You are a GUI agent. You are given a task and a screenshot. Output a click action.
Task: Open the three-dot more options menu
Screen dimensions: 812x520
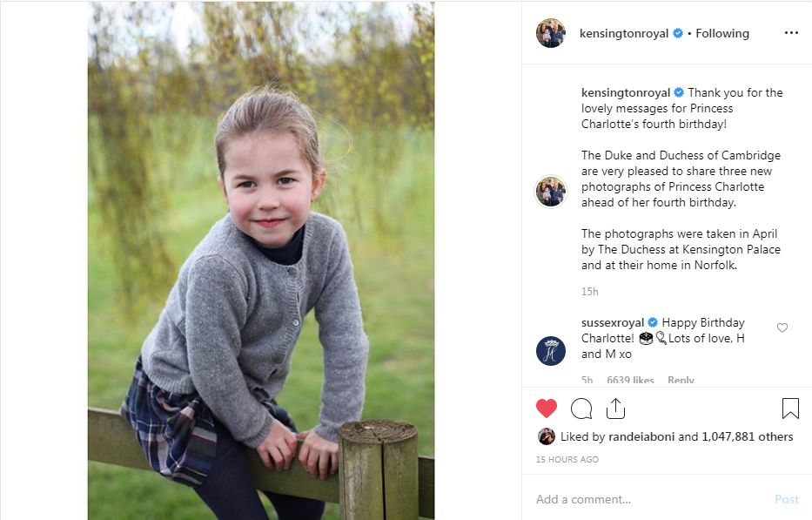point(790,33)
